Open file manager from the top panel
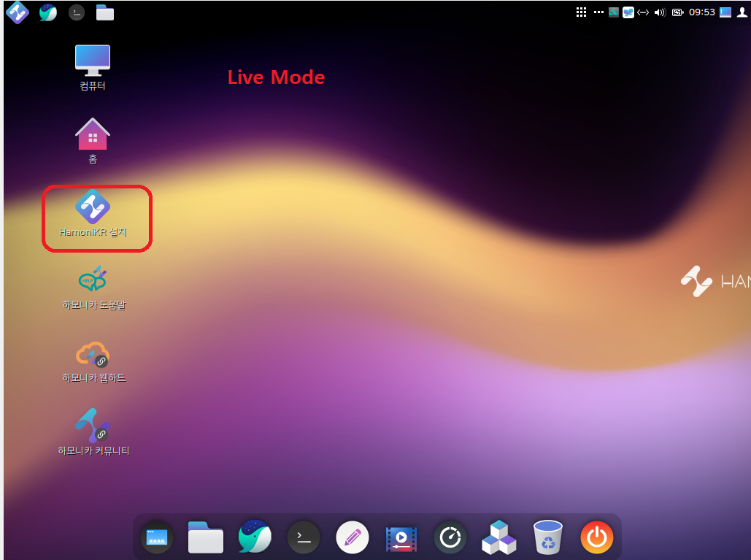Image resolution: width=751 pixels, height=560 pixels. coord(105,12)
